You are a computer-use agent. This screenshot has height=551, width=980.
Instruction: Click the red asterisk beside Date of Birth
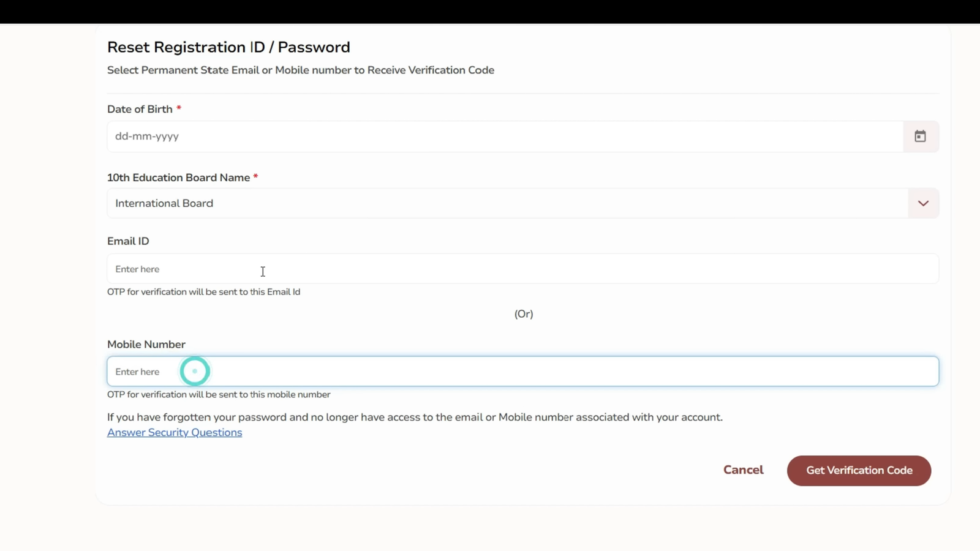click(179, 108)
